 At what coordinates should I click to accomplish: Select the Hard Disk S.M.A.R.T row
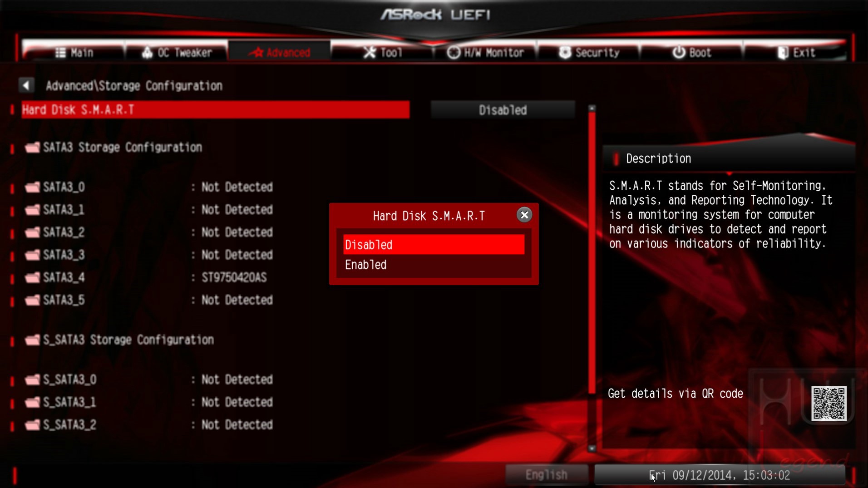point(216,110)
